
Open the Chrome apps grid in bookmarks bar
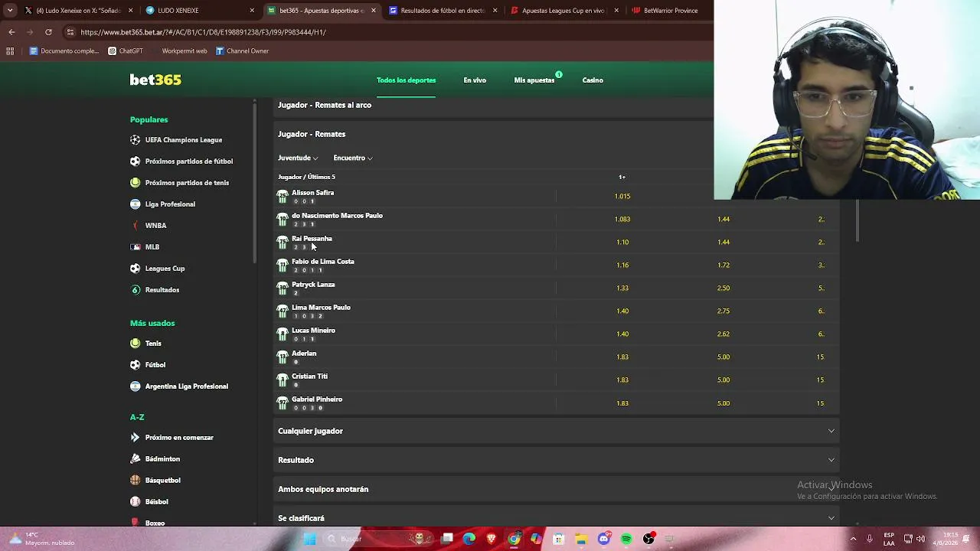(x=10, y=51)
